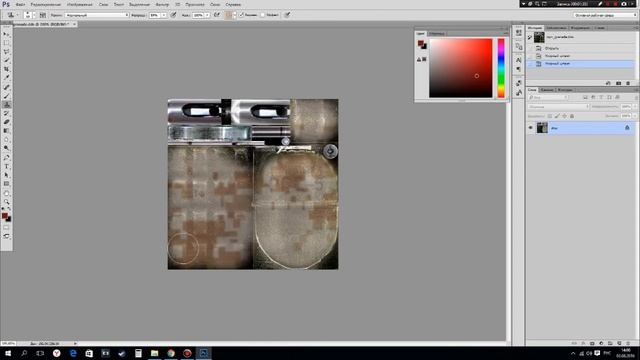This screenshot has height=360, width=640.
Task: Select the Zoom tool
Action: [x=7, y=202]
